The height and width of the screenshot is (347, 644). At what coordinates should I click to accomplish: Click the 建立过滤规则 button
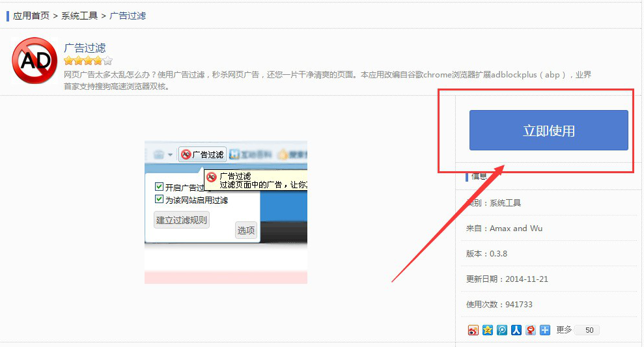[x=182, y=220]
